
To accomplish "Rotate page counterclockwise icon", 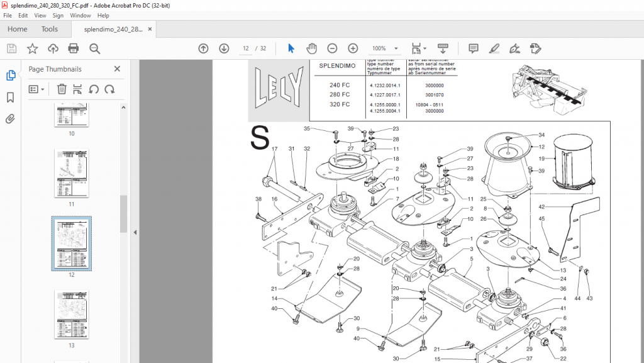I will tap(94, 89).
